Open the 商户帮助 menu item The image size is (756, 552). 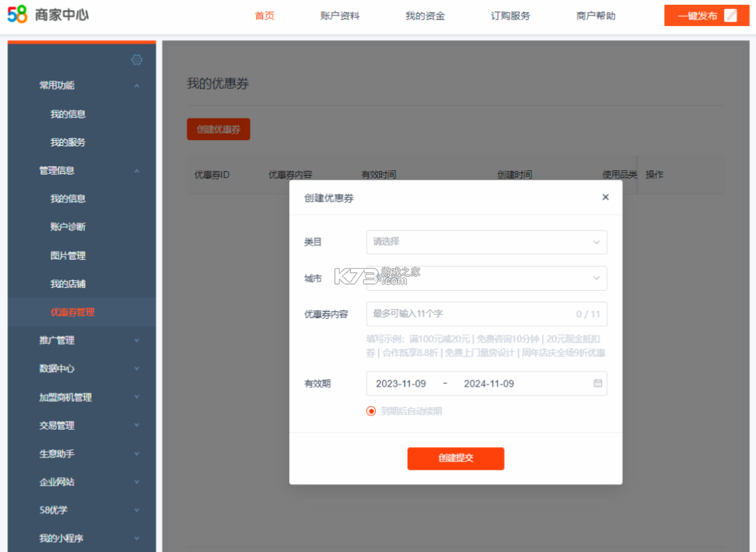coord(595,15)
